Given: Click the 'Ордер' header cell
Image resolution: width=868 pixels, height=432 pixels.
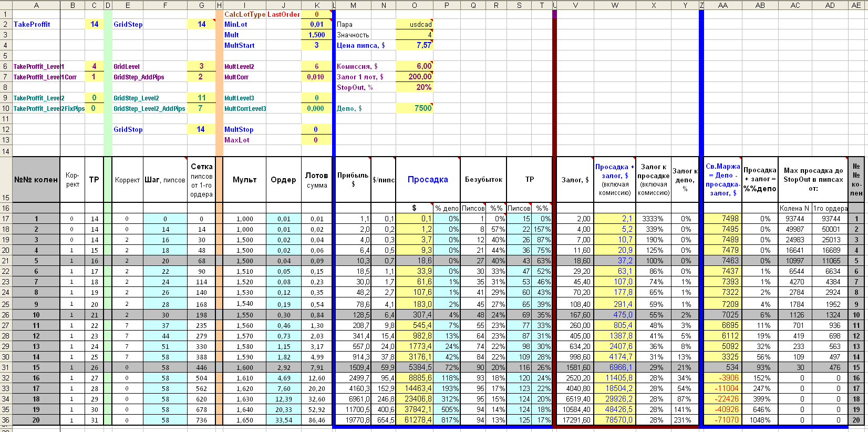Looking at the screenshot, I should (284, 179).
